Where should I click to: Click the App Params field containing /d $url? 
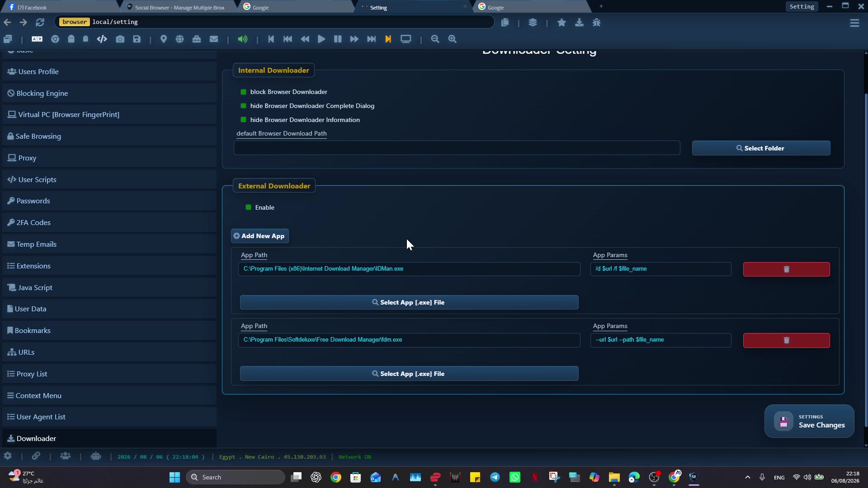(x=660, y=269)
